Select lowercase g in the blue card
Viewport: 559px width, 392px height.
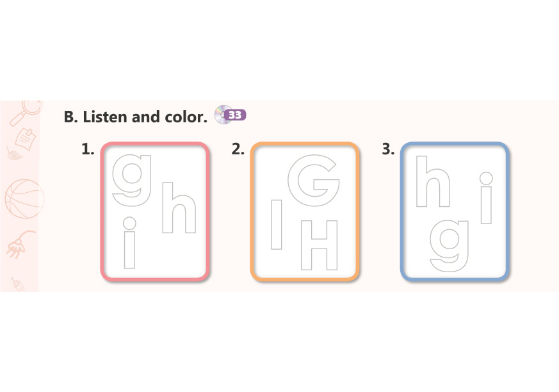point(453,243)
